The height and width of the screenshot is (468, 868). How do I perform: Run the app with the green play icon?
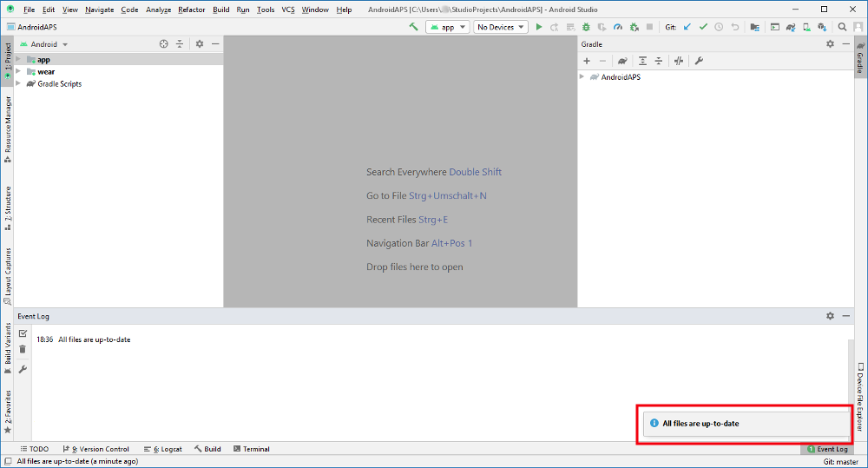[539, 27]
